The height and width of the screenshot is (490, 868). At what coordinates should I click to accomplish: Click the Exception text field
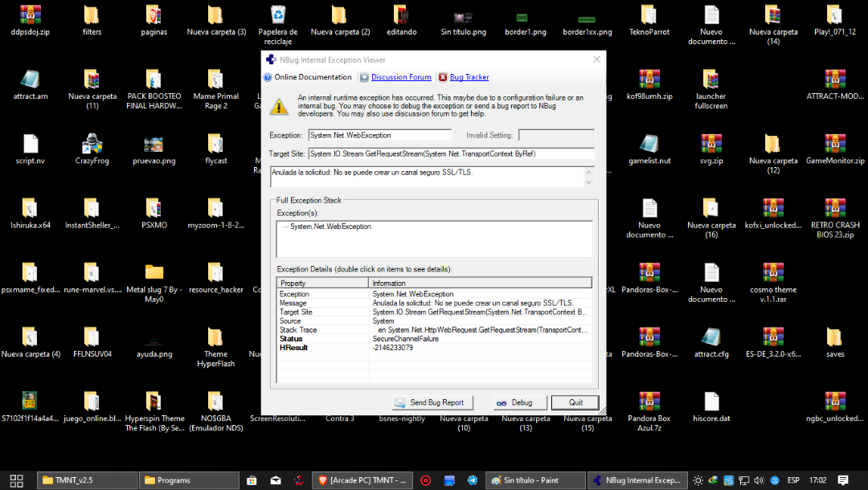point(383,135)
